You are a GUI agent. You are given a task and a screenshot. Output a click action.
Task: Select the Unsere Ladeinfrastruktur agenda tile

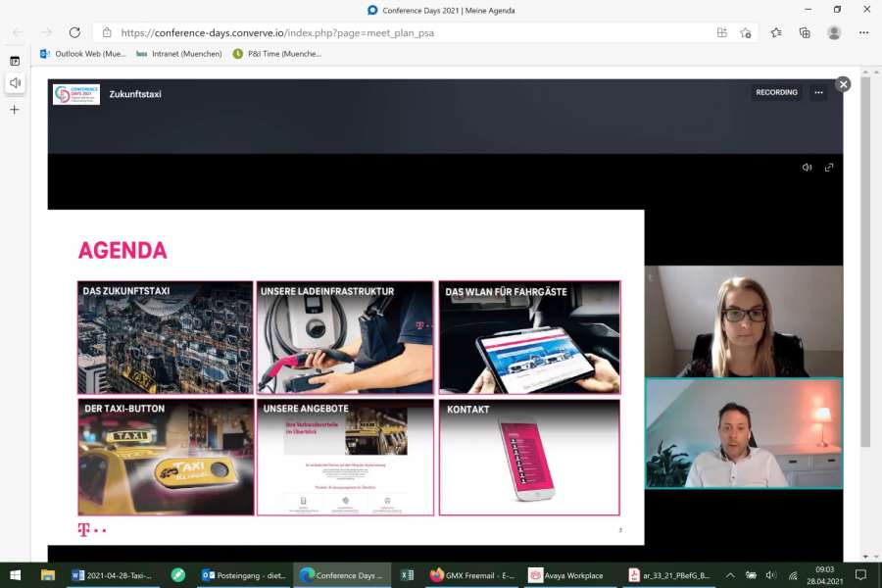click(345, 337)
